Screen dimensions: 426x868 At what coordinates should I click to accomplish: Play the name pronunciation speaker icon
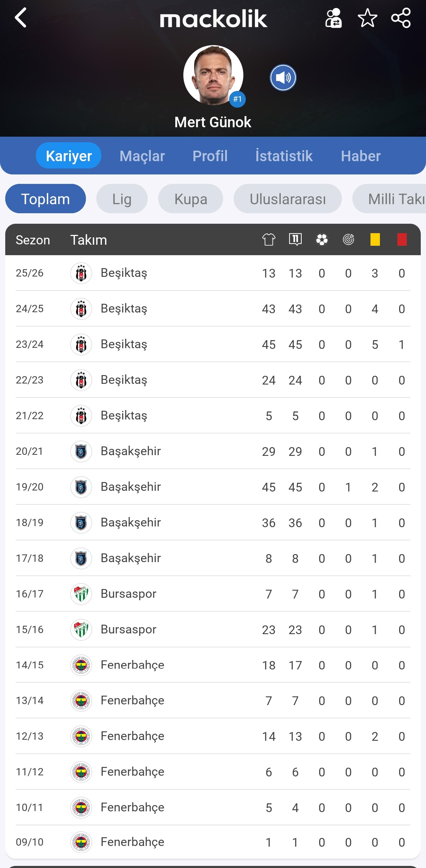click(283, 78)
